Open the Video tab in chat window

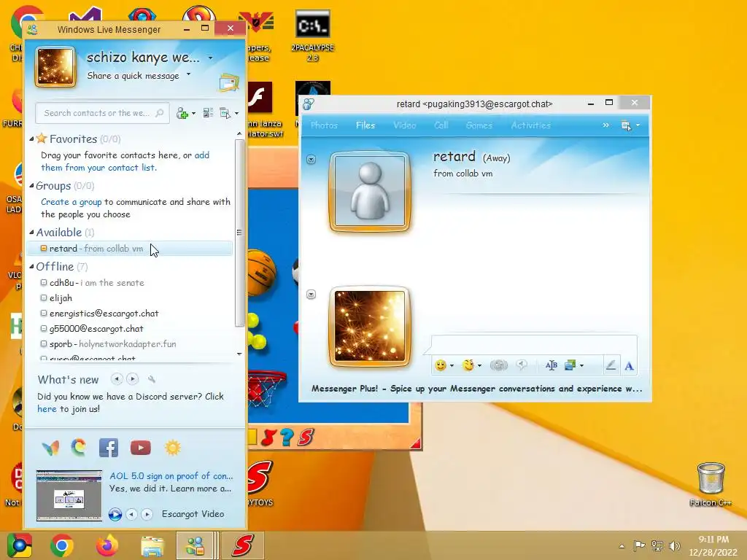point(404,125)
